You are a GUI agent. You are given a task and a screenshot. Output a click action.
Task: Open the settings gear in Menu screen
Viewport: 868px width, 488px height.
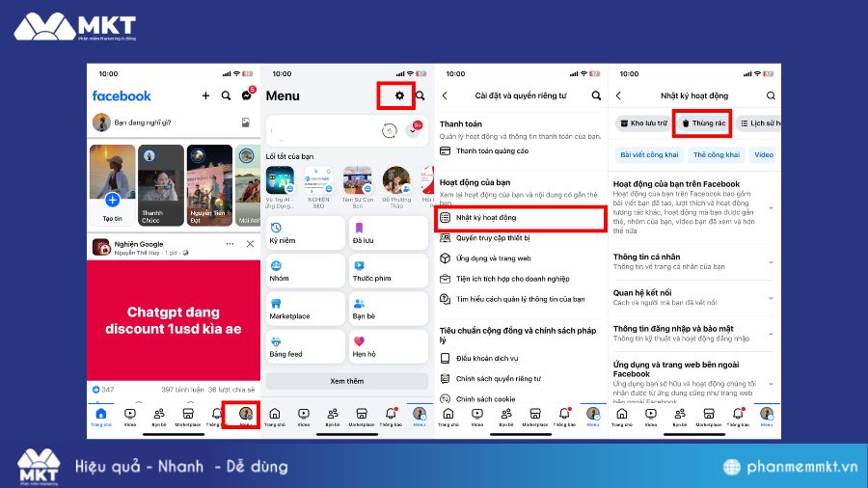point(399,95)
